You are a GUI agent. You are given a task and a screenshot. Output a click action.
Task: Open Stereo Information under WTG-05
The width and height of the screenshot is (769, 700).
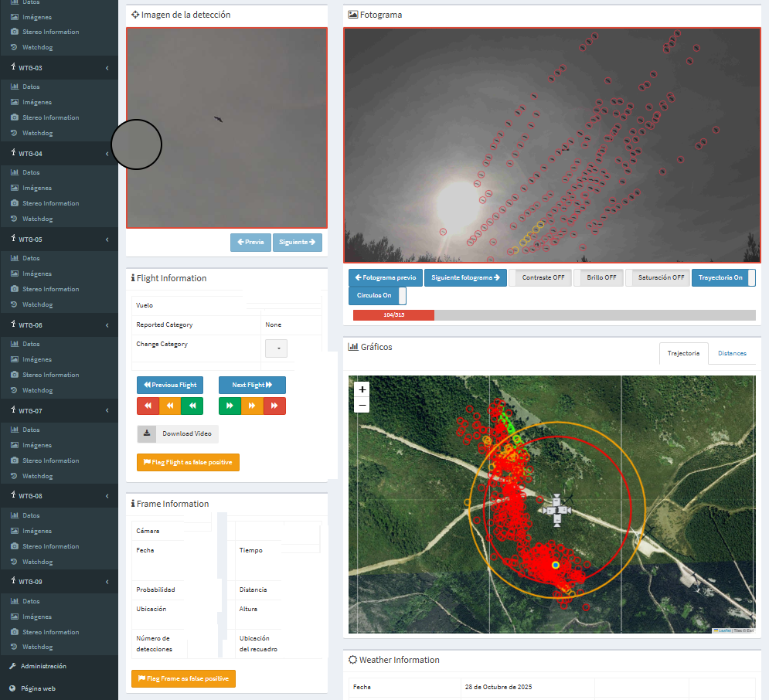click(50, 289)
